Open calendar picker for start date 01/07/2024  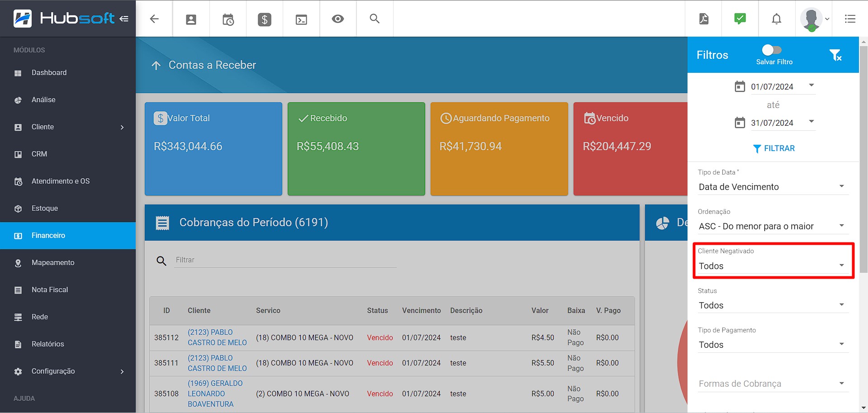740,86
